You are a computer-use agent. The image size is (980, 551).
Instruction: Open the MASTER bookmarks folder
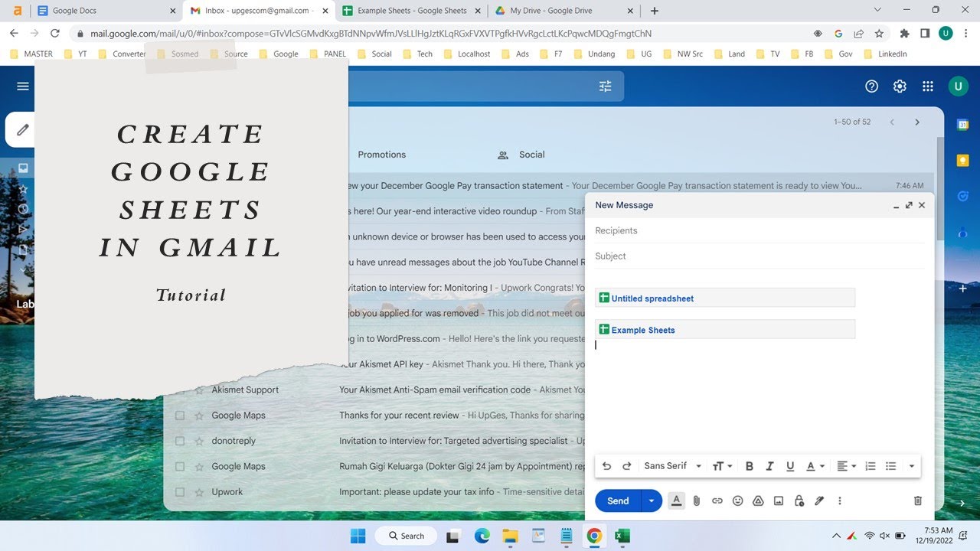point(32,54)
